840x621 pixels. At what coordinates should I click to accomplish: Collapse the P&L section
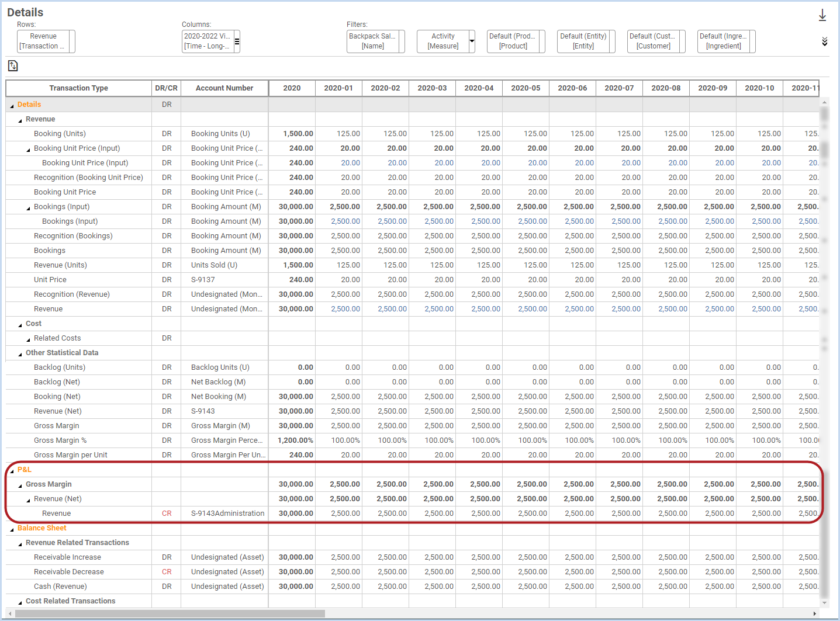12,471
